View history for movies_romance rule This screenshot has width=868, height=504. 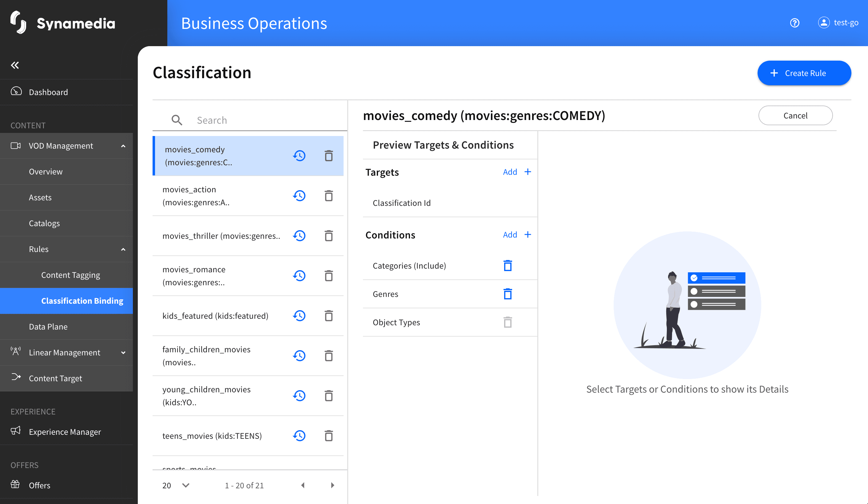[x=299, y=276]
